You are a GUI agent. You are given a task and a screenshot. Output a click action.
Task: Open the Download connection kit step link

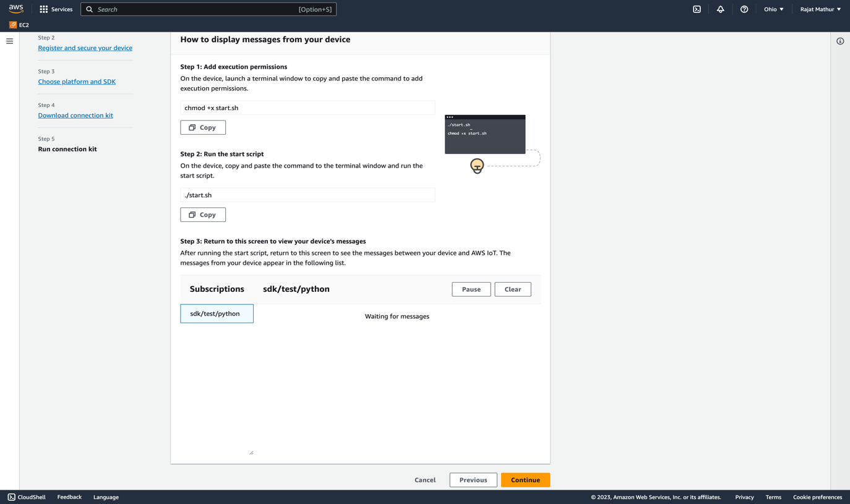(x=75, y=115)
